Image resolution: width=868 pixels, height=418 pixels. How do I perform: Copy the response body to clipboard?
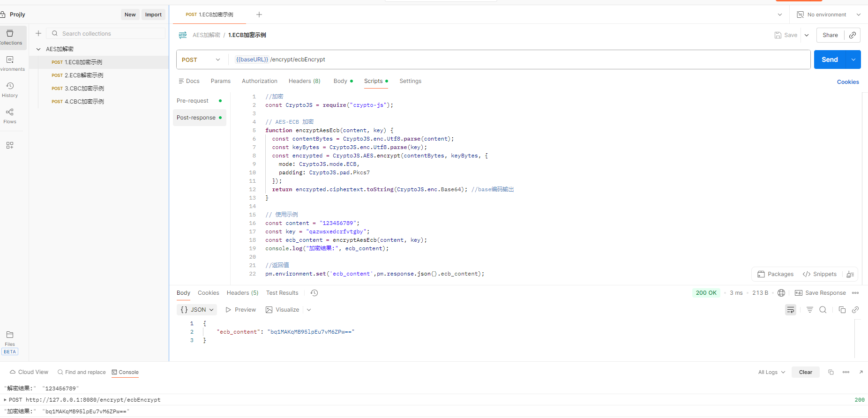842,310
